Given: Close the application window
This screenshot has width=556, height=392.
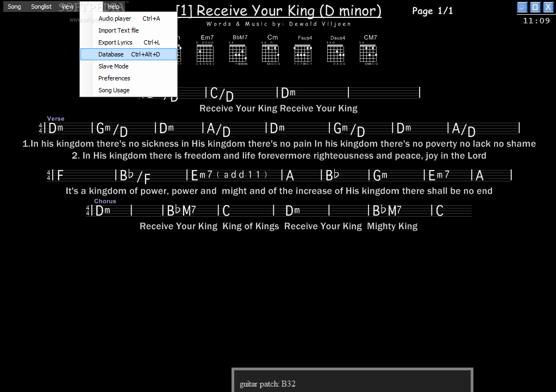Looking at the screenshot, I should point(548,7).
